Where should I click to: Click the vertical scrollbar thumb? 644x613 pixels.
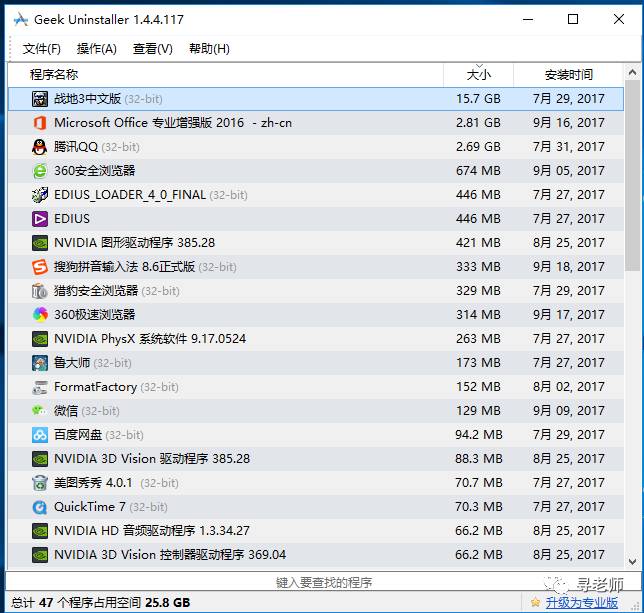[x=632, y=176]
